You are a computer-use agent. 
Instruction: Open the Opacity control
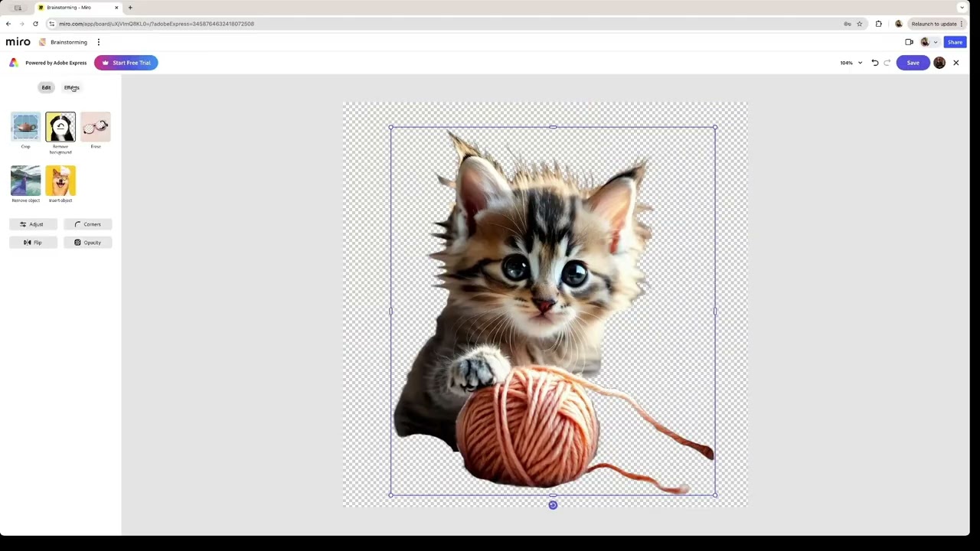point(88,243)
